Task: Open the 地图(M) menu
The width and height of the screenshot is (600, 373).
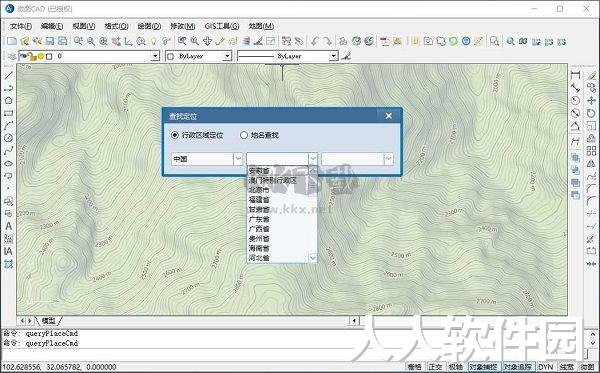Action: tap(261, 26)
